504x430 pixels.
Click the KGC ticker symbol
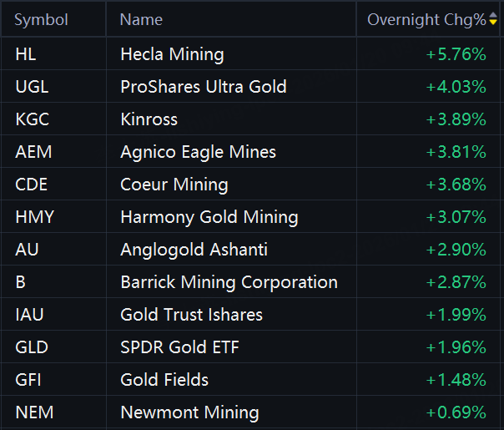[32, 119]
